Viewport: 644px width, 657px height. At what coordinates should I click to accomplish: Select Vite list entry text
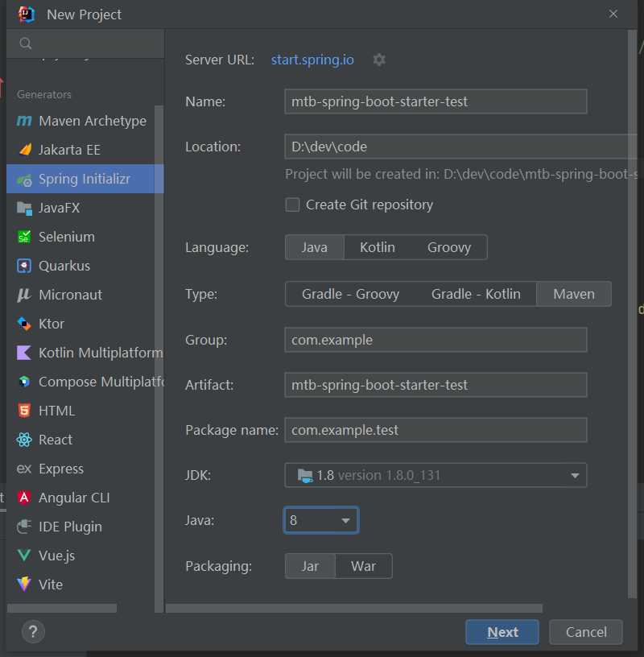(51, 585)
